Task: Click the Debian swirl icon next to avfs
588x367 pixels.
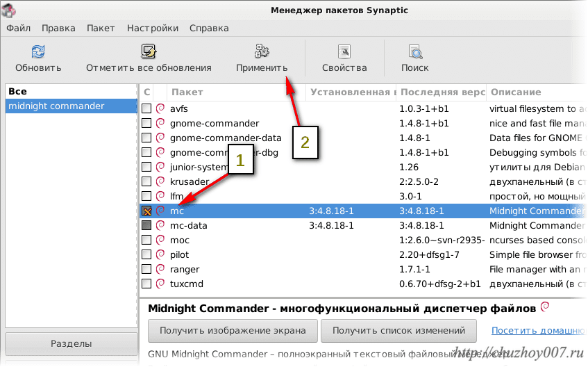Action: pos(160,109)
